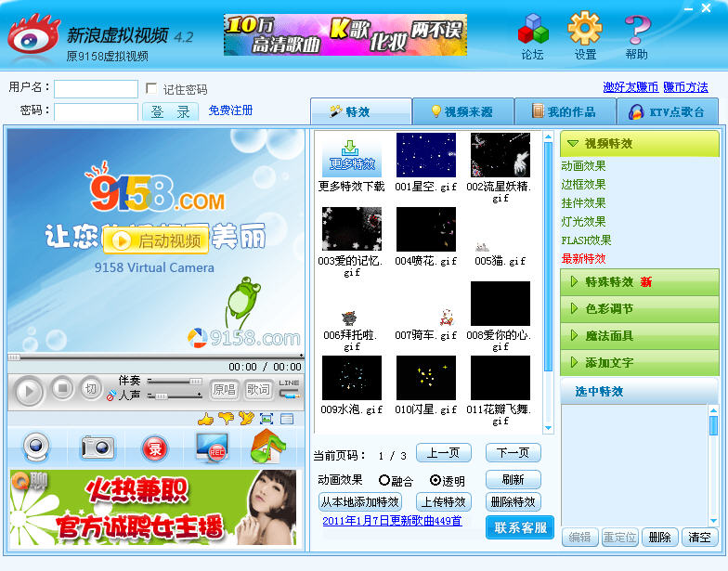
Task: Mute the 人声 vocal channel icon
Action: (x=111, y=396)
